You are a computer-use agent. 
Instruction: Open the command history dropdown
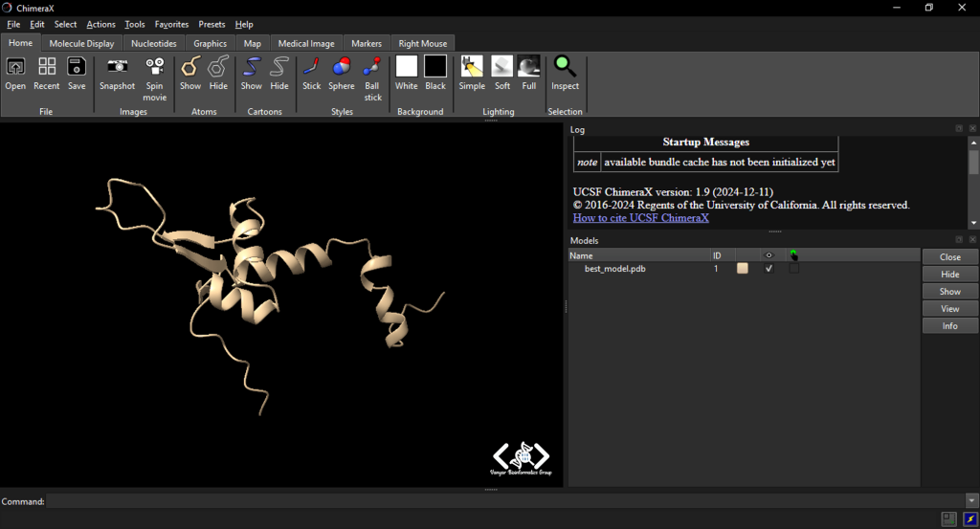971,501
